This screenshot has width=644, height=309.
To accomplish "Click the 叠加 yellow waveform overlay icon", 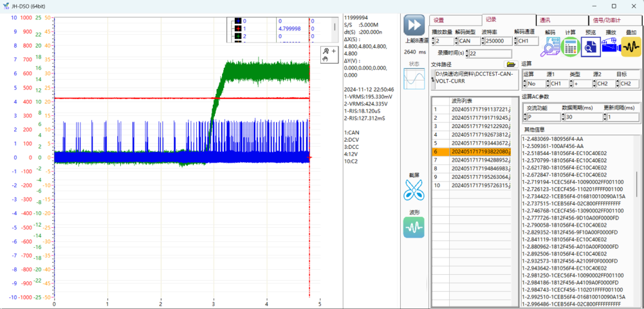I will [631, 47].
